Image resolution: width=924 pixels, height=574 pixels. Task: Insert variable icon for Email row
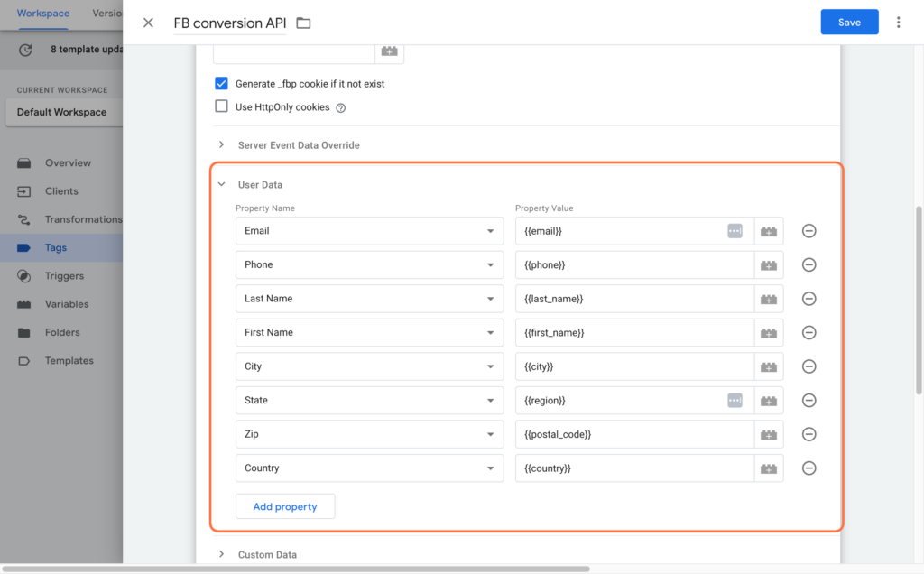(769, 231)
